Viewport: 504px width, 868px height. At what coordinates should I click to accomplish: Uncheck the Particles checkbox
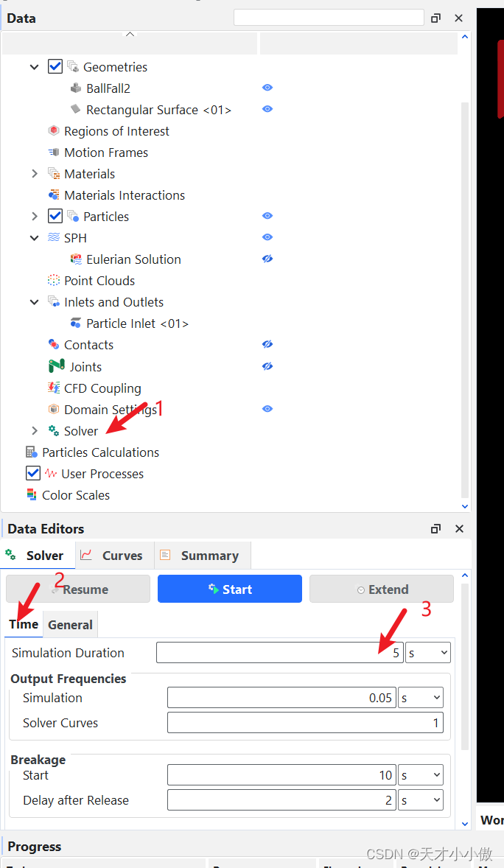click(55, 216)
